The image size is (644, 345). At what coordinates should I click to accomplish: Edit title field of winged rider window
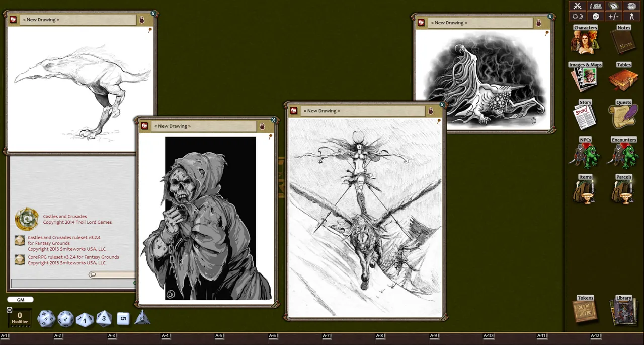click(x=362, y=111)
